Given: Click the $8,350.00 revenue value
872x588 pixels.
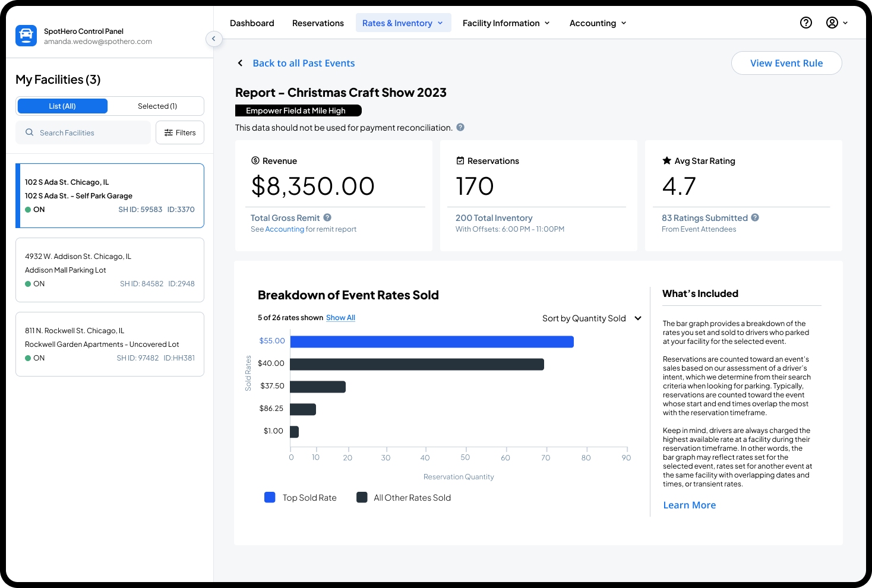Looking at the screenshot, I should click(x=312, y=186).
